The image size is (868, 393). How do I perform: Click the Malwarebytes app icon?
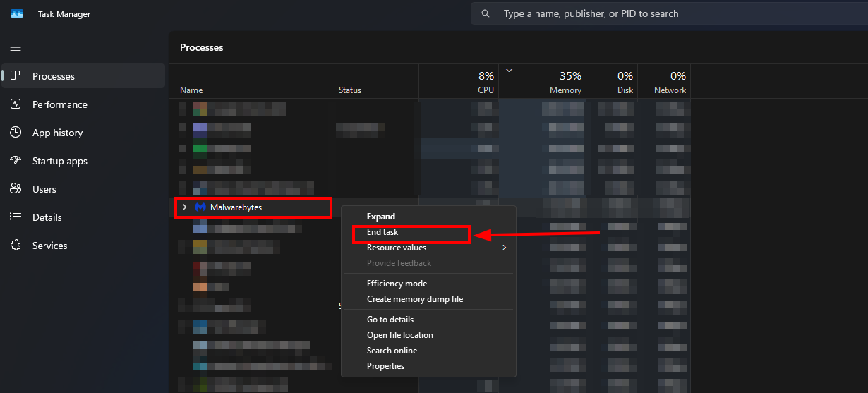coord(200,207)
